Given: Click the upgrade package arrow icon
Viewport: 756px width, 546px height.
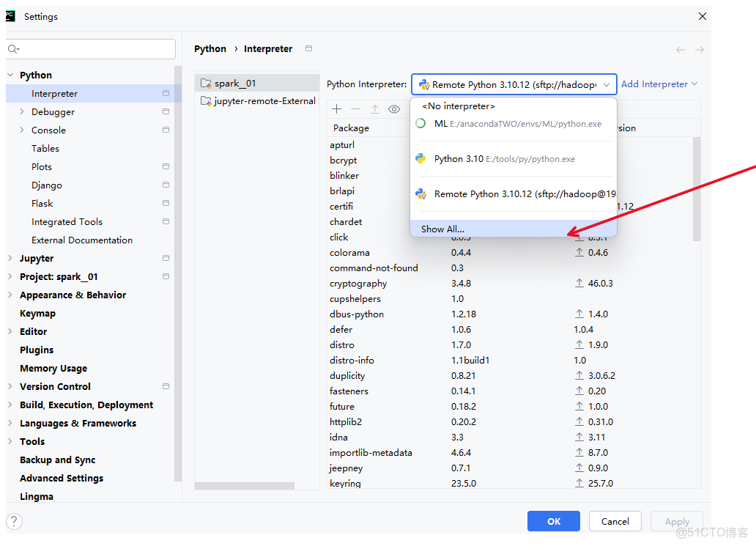Looking at the screenshot, I should coord(375,109).
